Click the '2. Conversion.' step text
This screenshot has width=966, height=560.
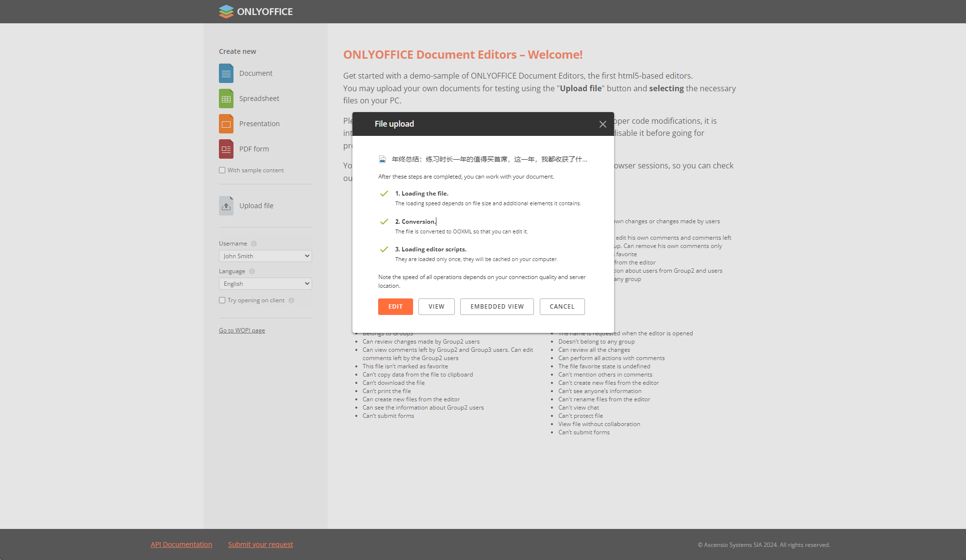pos(416,222)
